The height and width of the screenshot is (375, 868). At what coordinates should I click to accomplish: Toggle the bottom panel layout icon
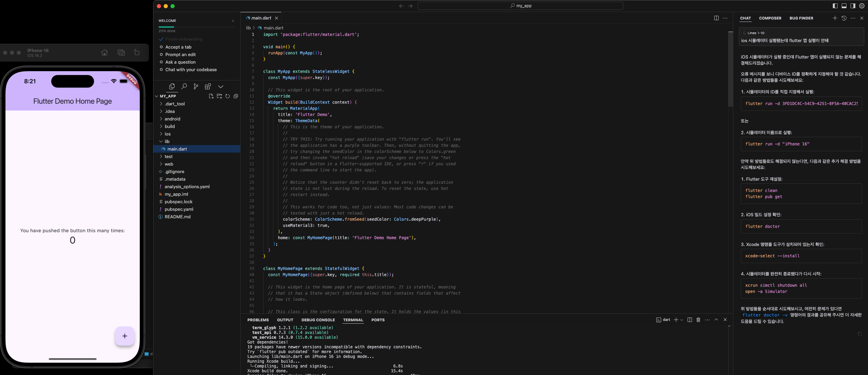(x=844, y=6)
